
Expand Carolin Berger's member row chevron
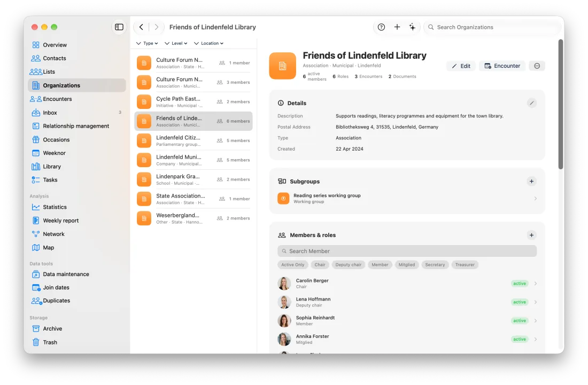[x=535, y=284]
